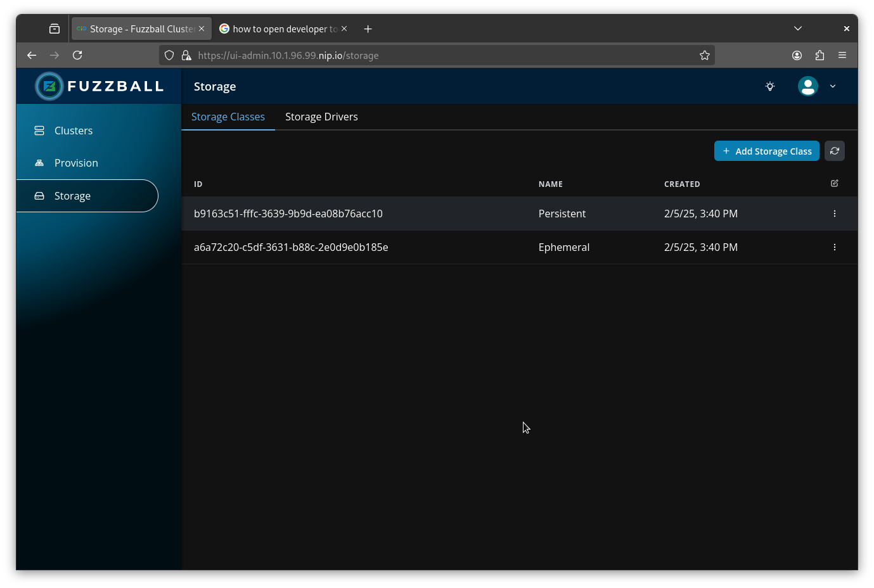This screenshot has height=588, width=874.
Task: Click the Ephemeral name cell
Action: 564,247
